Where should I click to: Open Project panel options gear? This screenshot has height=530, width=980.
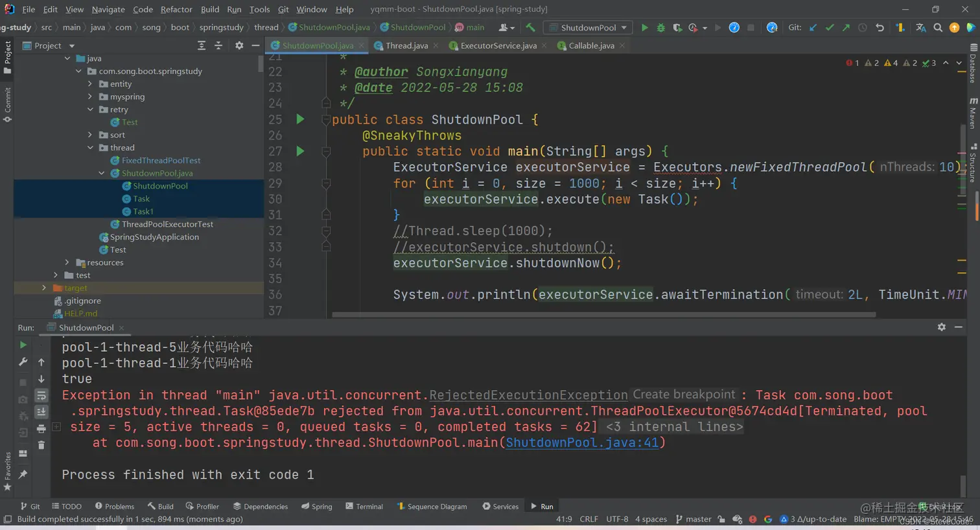239,45
